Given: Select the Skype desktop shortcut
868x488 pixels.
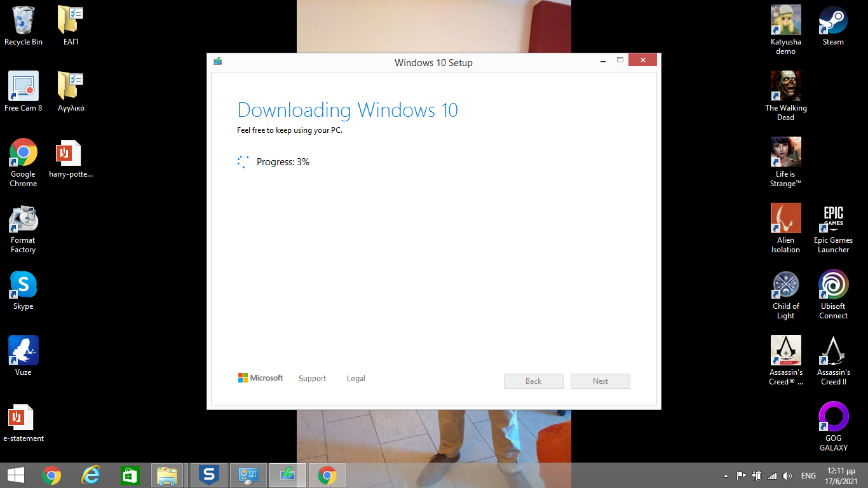Looking at the screenshot, I should [x=24, y=290].
